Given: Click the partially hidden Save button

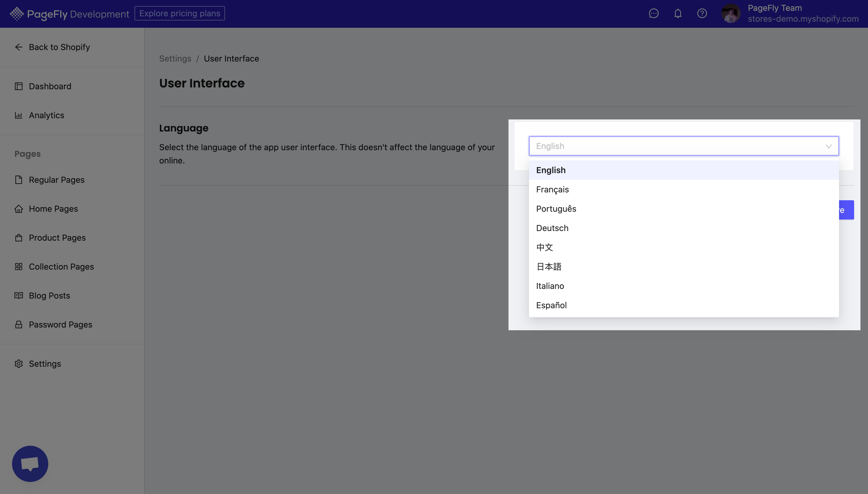Looking at the screenshot, I should point(847,210).
